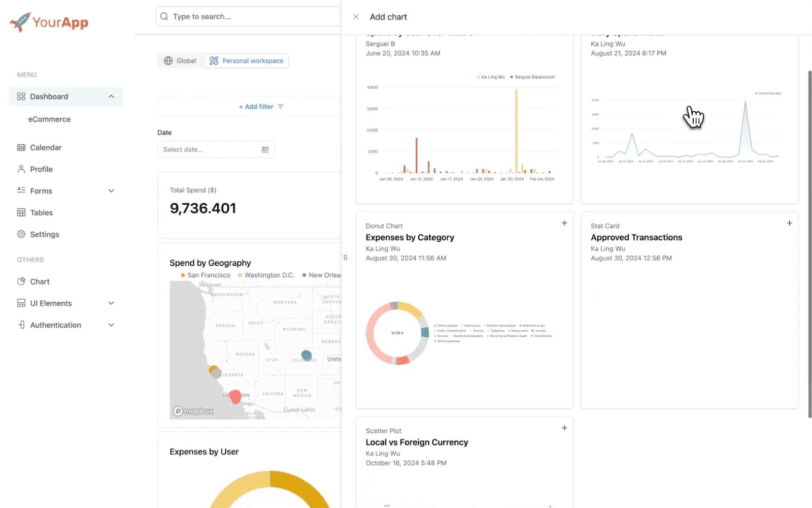Expand the Forms submenu chevron
812x508 pixels.
coord(111,190)
